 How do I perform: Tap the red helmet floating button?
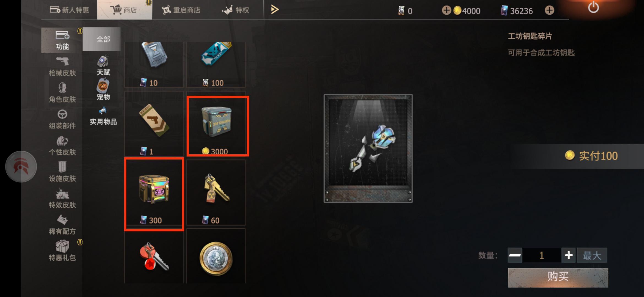click(x=21, y=166)
